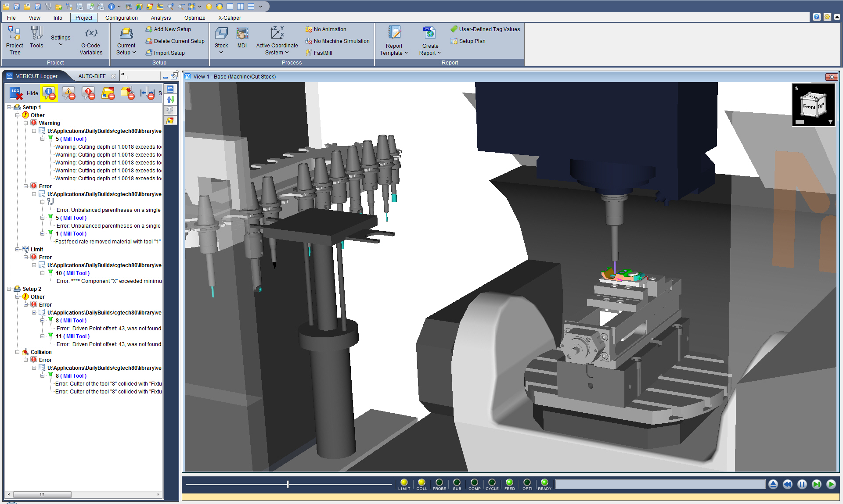Switch to the Configuration ribbon tab
843x504 pixels.
point(122,18)
